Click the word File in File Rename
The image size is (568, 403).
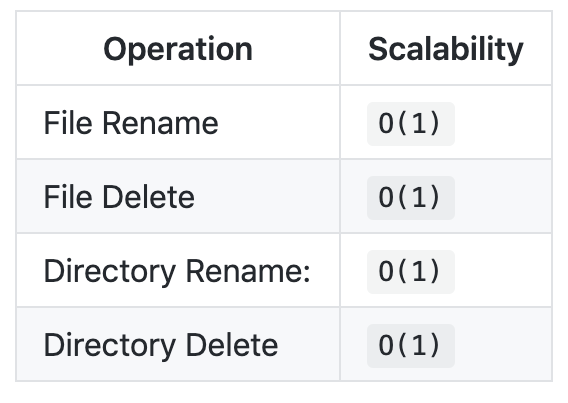(68, 123)
